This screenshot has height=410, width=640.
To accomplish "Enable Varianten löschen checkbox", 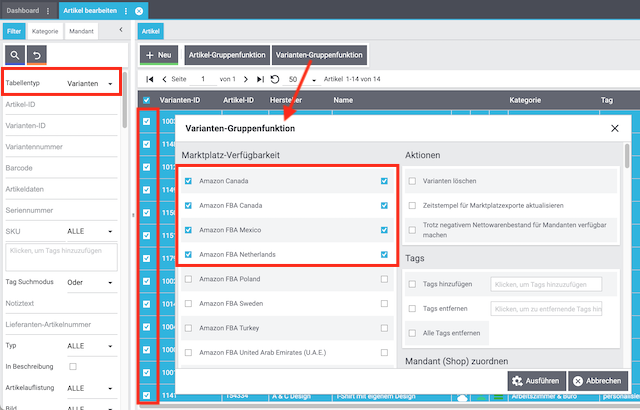I will point(412,181).
